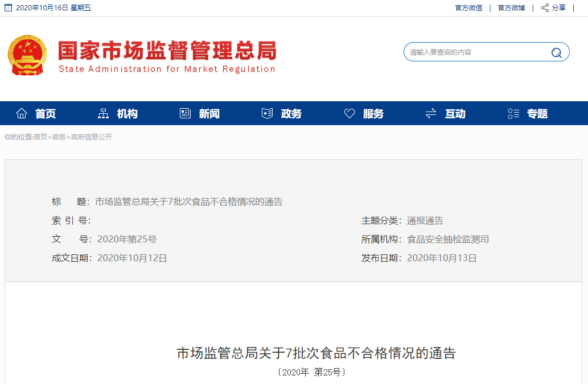This screenshot has height=384, width=588.
Task: Click the heart icon beside 服务
Action: tap(349, 113)
